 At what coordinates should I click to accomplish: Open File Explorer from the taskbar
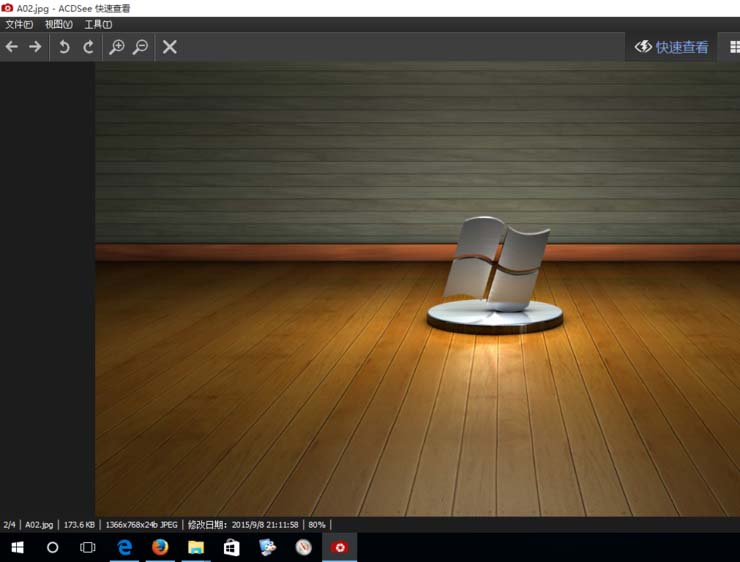(x=196, y=547)
